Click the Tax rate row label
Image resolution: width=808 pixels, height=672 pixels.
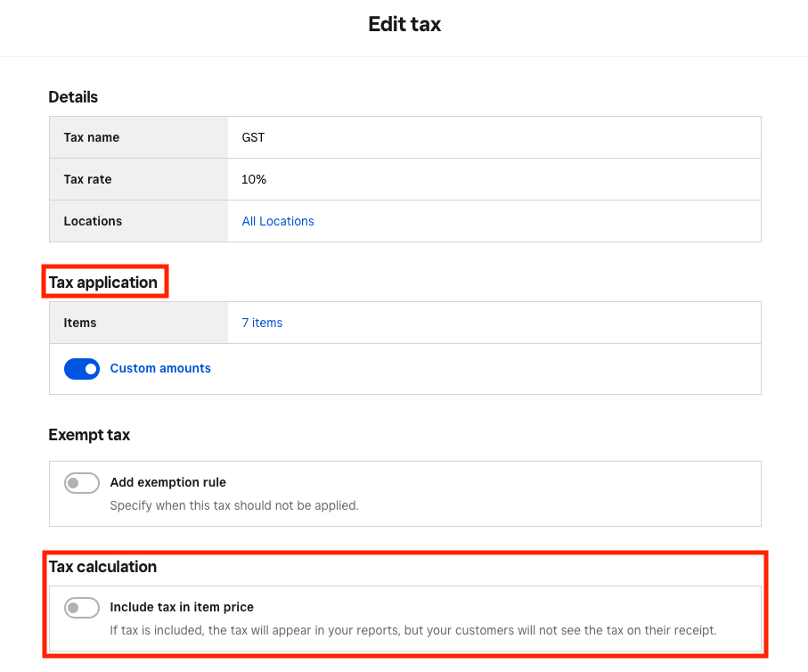pos(87,179)
